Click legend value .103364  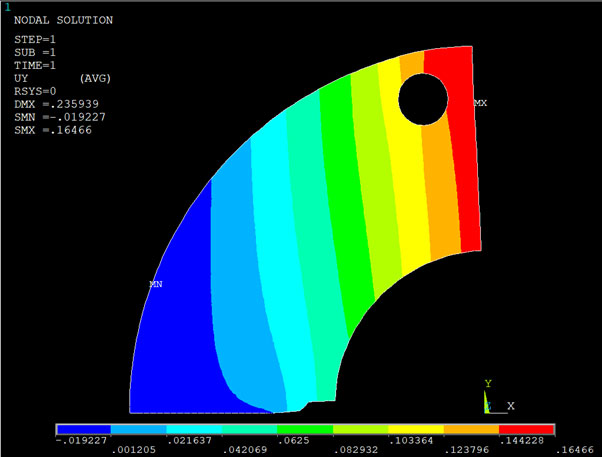coord(411,440)
